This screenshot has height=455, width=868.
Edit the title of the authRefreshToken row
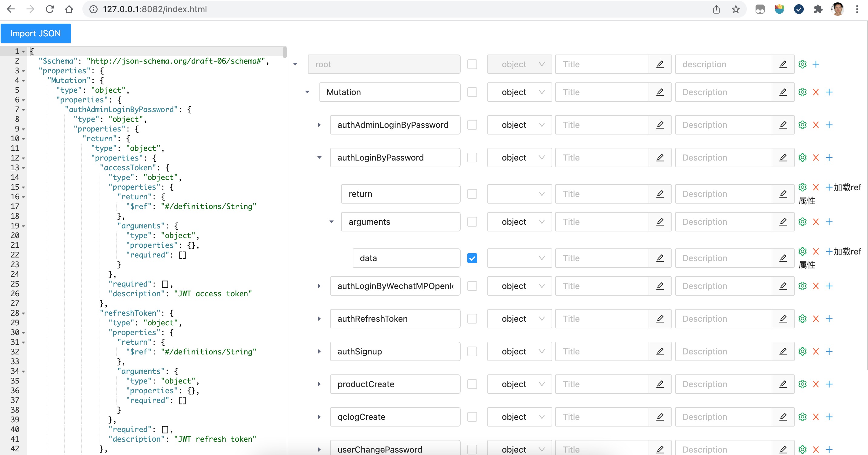[x=660, y=319]
